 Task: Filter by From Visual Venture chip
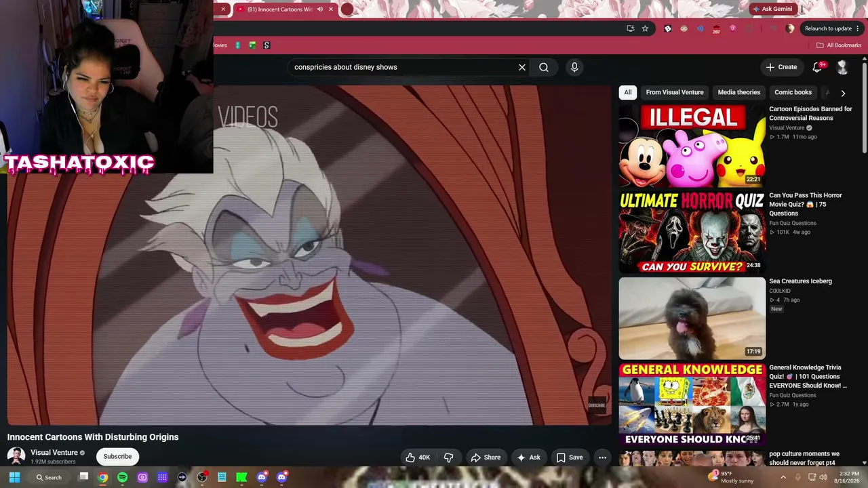coord(675,92)
